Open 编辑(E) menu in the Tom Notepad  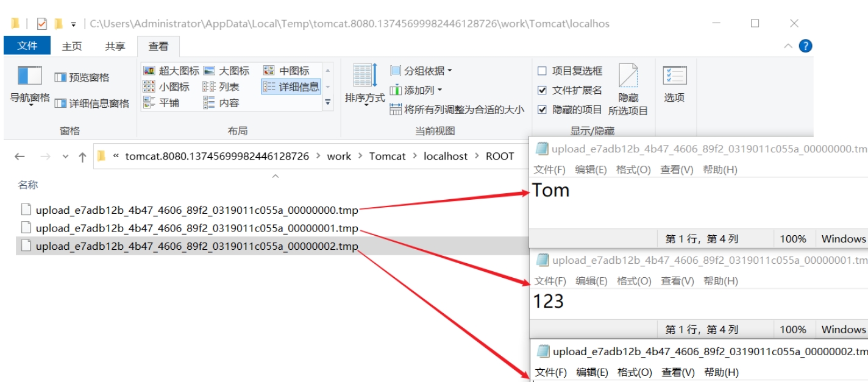point(591,169)
